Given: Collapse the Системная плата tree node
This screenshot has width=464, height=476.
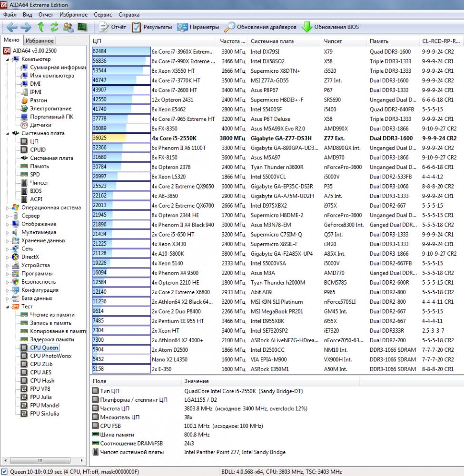Looking at the screenshot, I should click(8, 134).
